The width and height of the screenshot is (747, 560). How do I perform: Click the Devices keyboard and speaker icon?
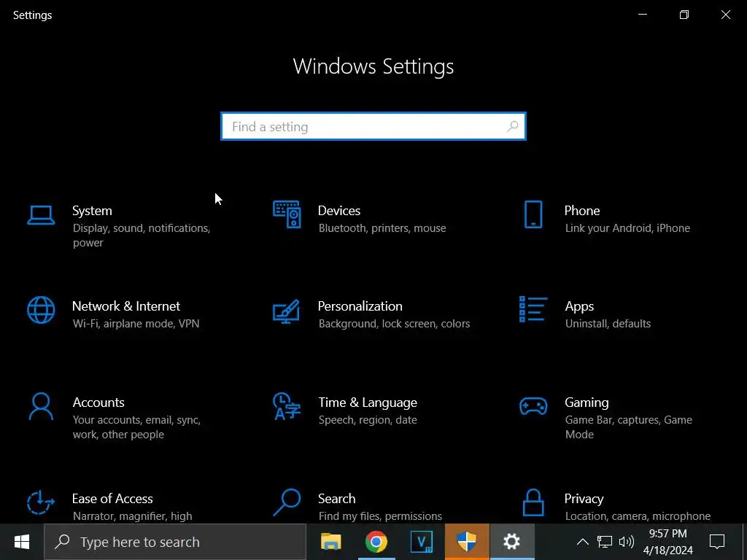click(x=287, y=215)
